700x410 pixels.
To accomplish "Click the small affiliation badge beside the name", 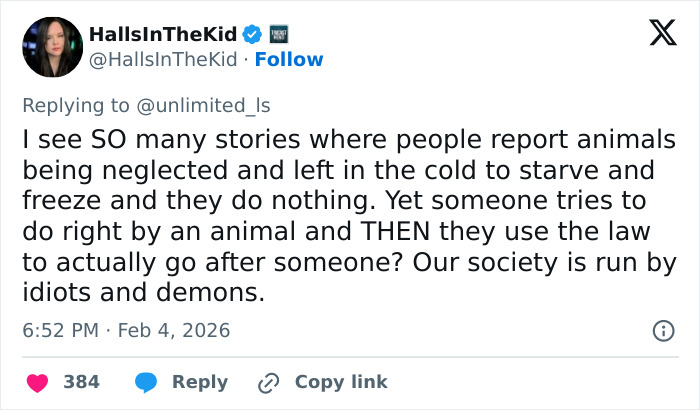I will click(279, 34).
